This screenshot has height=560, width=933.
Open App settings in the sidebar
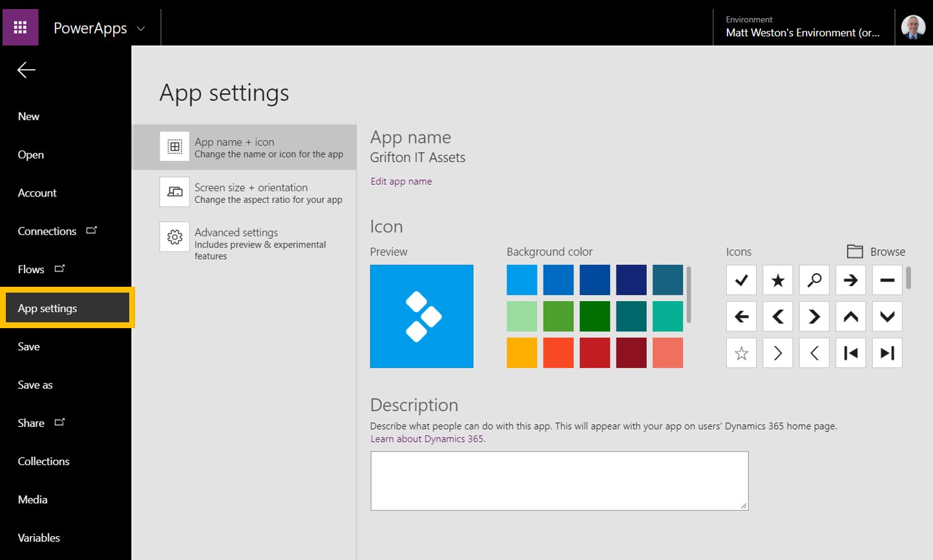pos(67,308)
